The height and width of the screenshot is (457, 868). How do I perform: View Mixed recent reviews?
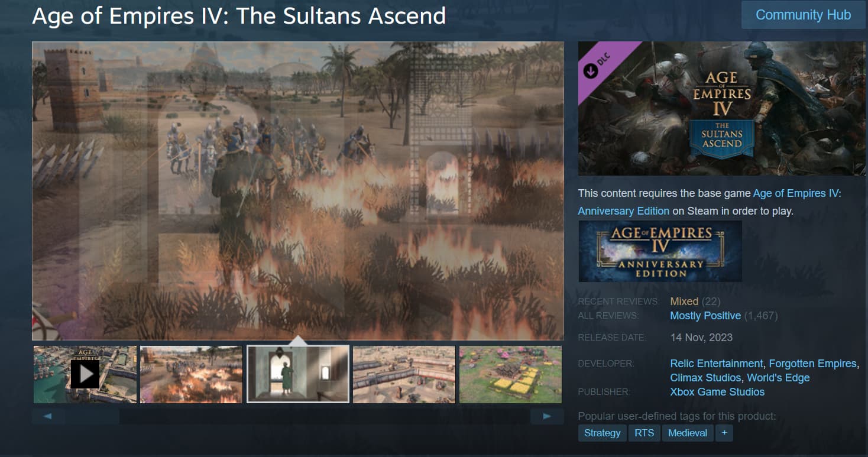pos(684,302)
